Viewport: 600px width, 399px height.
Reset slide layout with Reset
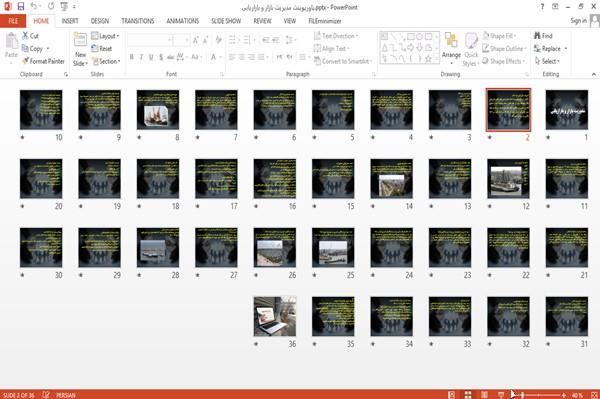tap(102, 49)
